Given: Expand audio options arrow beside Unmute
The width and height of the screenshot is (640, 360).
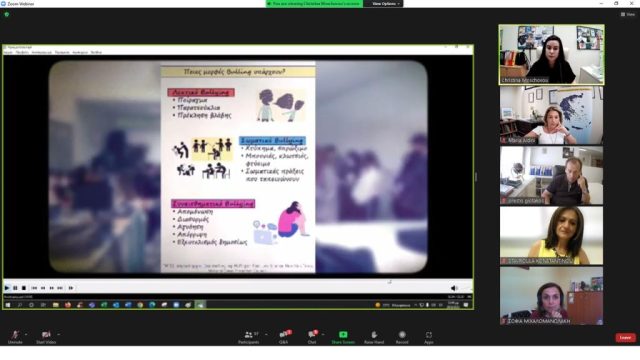Looking at the screenshot, I should click(26, 335).
